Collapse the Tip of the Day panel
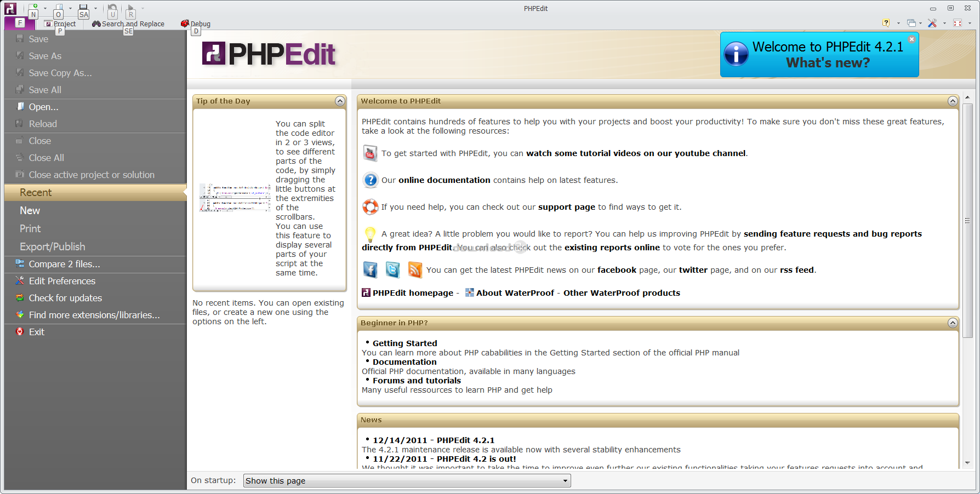 tap(340, 101)
